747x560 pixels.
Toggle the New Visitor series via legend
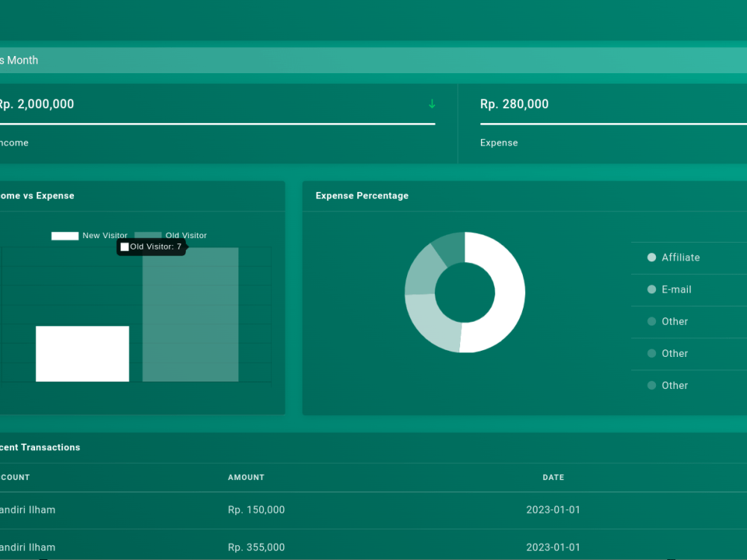pyautogui.click(x=105, y=235)
